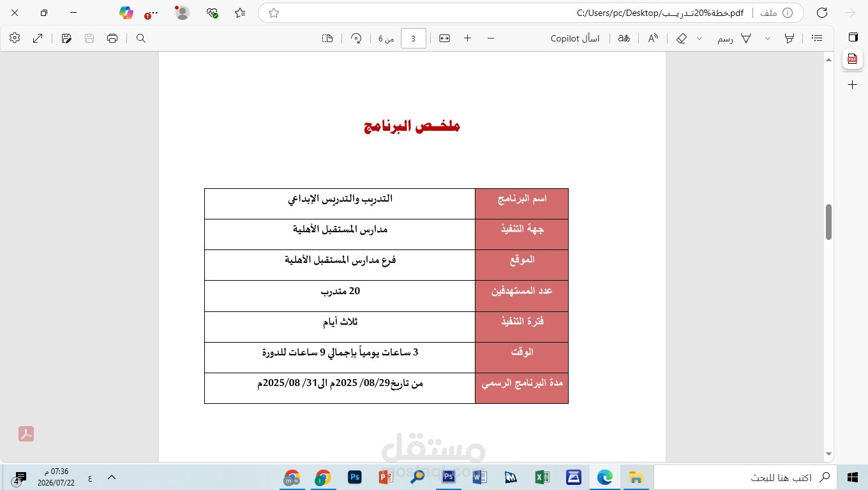868x490 pixels.
Task: Rotate the page with the rotate icon
Action: [356, 38]
